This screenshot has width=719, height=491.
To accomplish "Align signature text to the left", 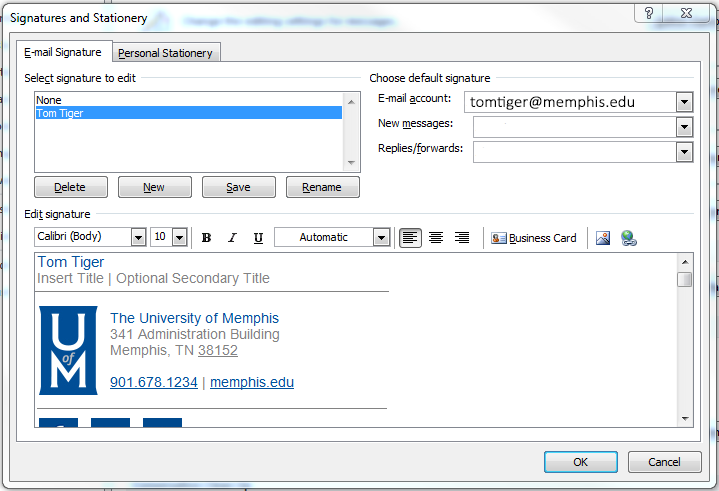I will (x=410, y=238).
